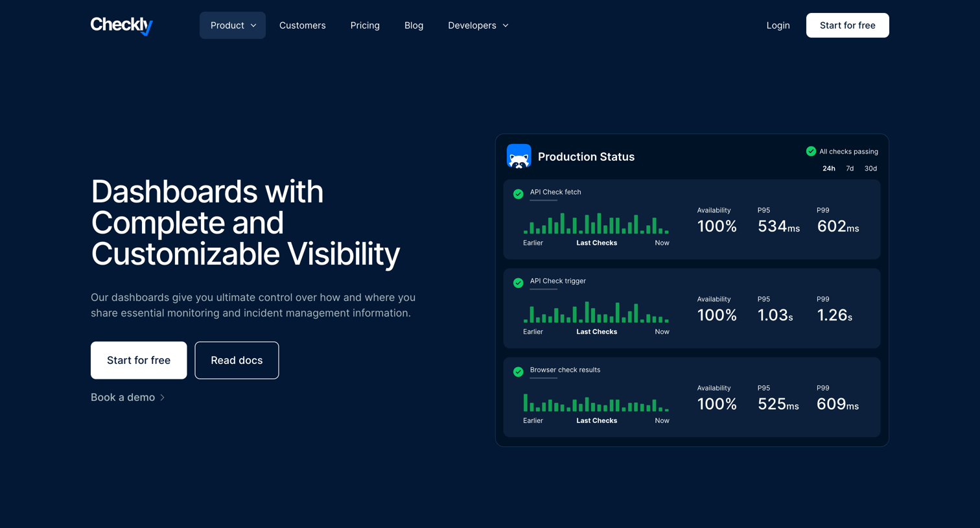Expand the Developers dropdown menu
The width and height of the screenshot is (980, 528).
click(478, 25)
